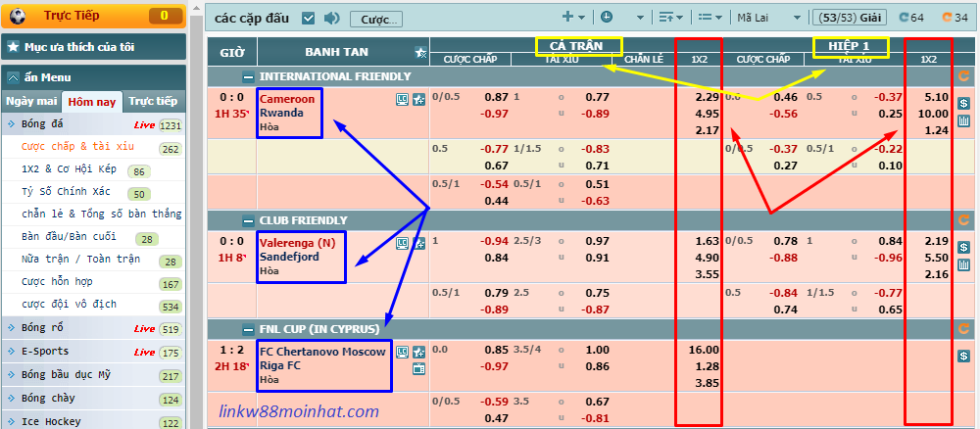Click the (53/53) Giải leagues button
980x429 pixels.
850,18
